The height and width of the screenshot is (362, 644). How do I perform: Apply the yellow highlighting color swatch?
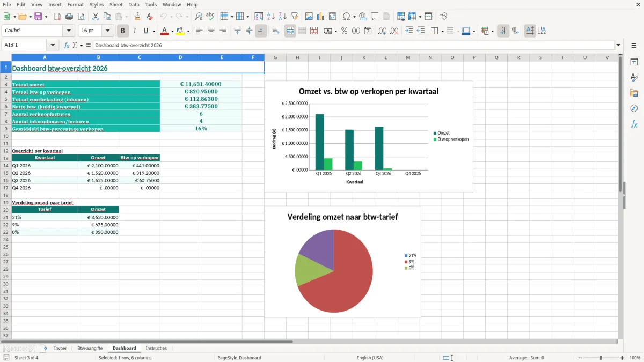coord(180,31)
